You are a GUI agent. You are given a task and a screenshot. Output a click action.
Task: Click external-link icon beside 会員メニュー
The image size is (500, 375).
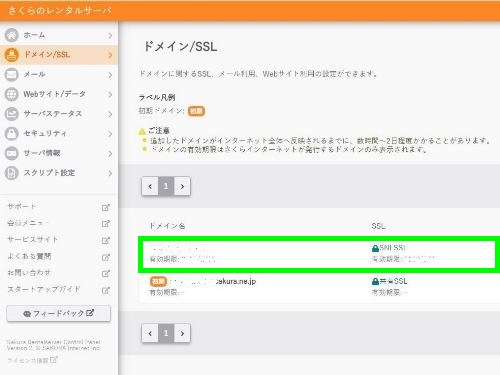click(106, 224)
